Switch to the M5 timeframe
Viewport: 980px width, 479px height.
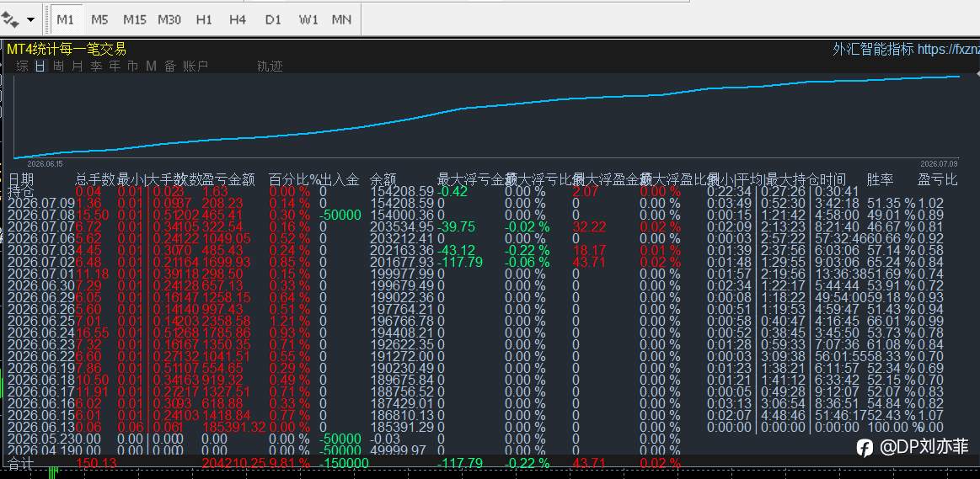tap(99, 19)
